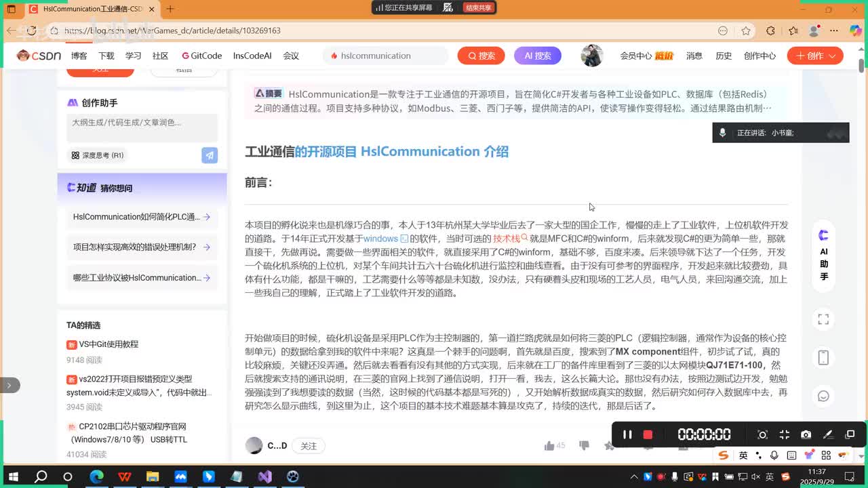
Task: Click the recorder shrink/collapse arrows icon
Action: [x=784, y=434]
